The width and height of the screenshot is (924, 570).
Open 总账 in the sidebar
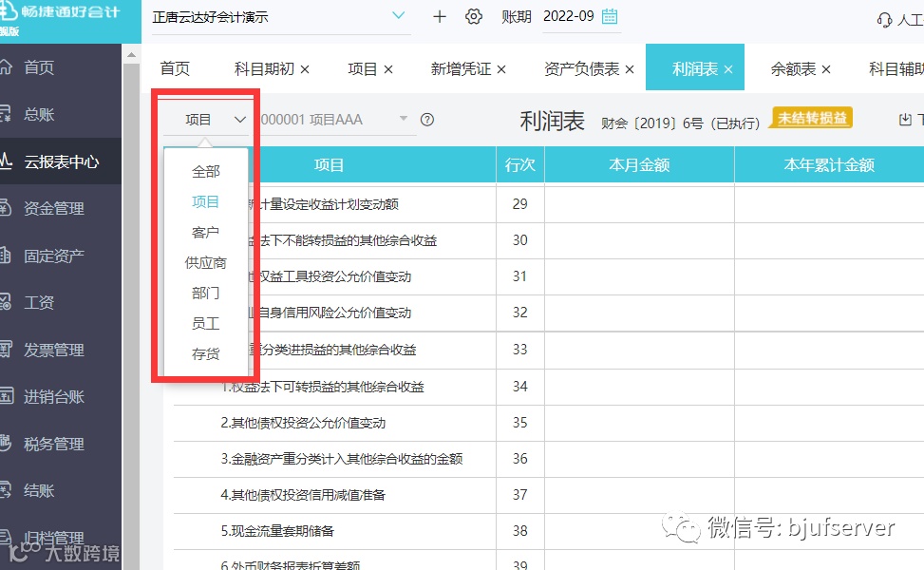point(38,114)
